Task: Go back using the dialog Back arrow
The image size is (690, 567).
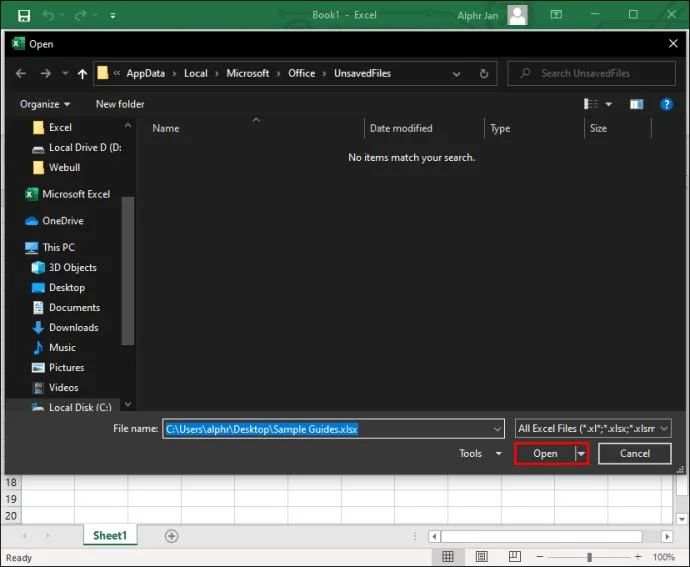Action: [x=21, y=74]
